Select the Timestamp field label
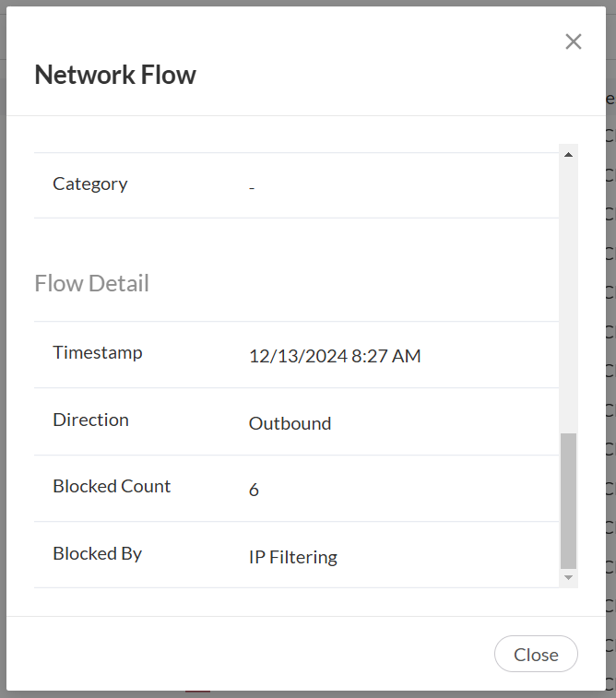This screenshot has width=616, height=698. click(x=98, y=352)
